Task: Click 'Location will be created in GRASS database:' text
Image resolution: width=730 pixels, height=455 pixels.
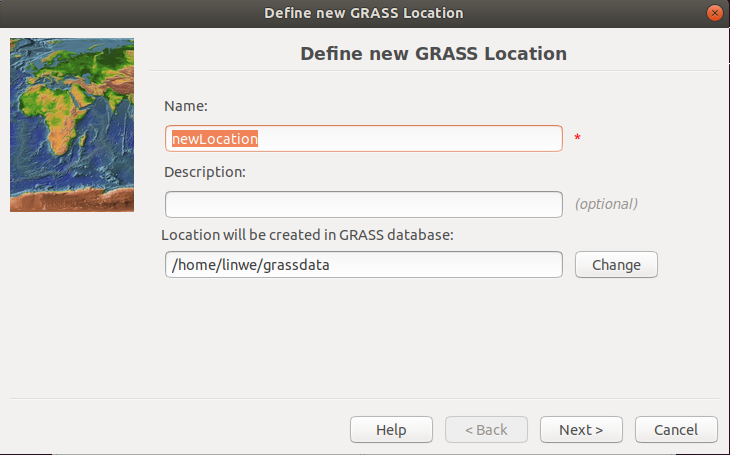Action: (307, 235)
